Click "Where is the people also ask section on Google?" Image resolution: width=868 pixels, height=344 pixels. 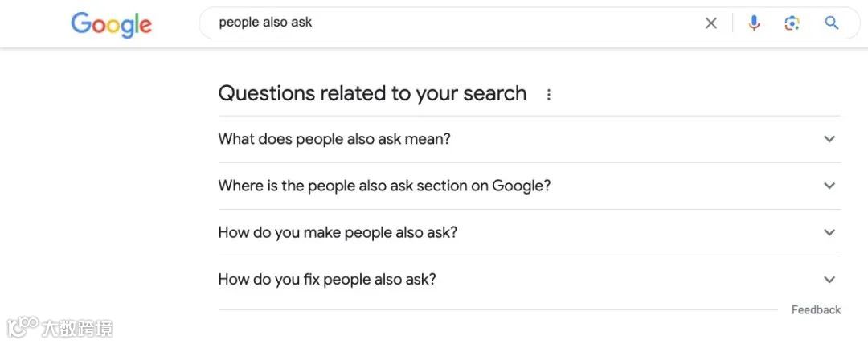[384, 186]
